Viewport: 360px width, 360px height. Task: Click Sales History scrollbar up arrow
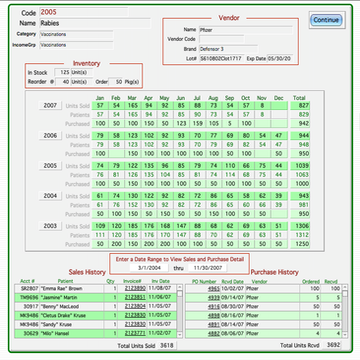180,287
